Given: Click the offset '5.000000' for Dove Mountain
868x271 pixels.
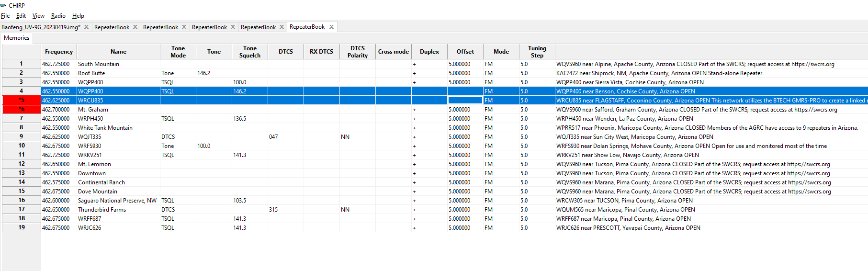Looking at the screenshot, I should tap(465, 191).
